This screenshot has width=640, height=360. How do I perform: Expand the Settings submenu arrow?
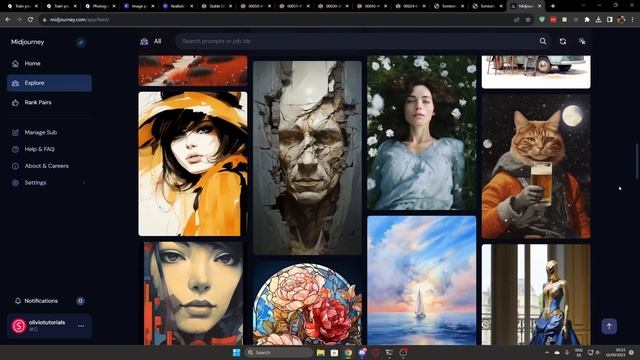pos(84,182)
